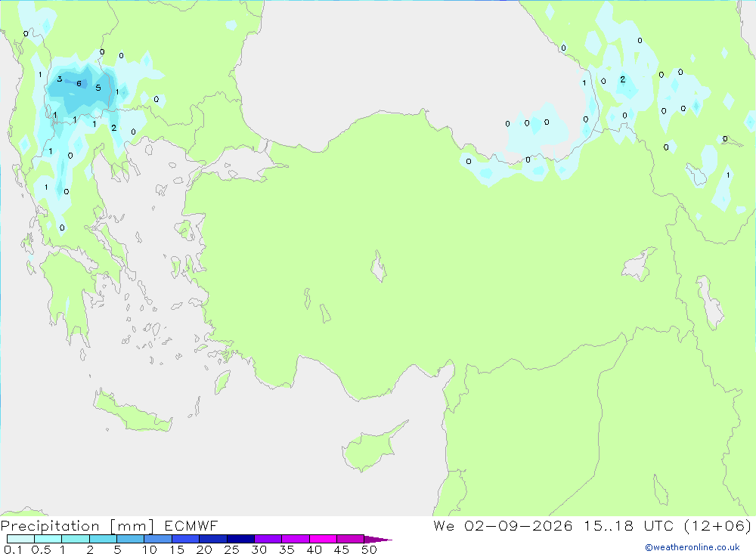Click the 5-10 mm blue legend swatch
Viewport: 756px width, 554px height.
pyautogui.click(x=130, y=539)
